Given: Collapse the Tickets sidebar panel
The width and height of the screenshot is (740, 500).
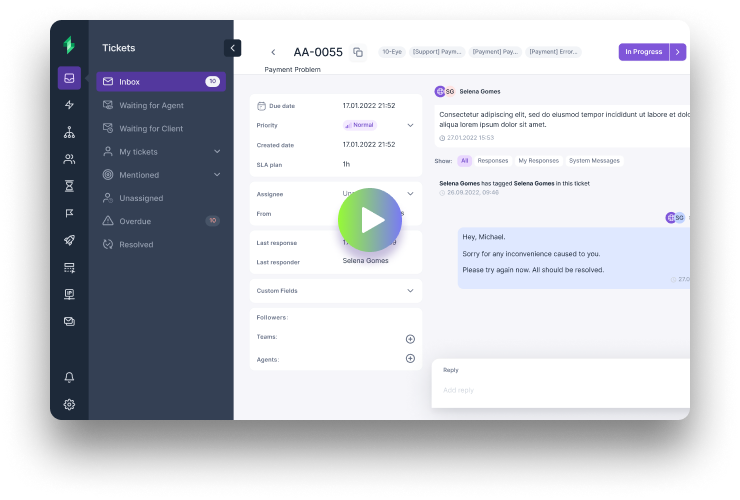Looking at the screenshot, I should point(233,48).
